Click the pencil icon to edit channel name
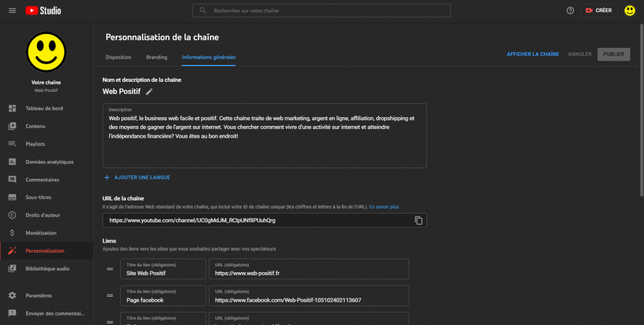Viewport: 644px width, 325px height. point(149,92)
